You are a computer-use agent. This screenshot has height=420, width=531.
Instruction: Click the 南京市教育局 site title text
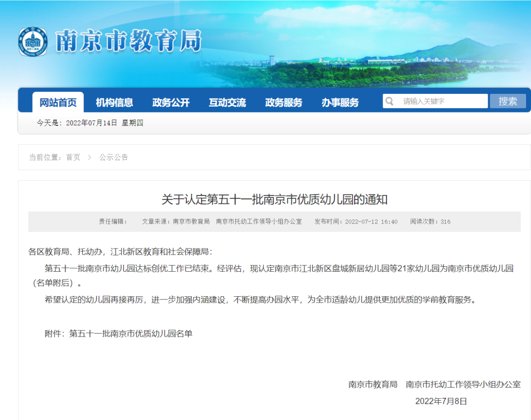click(129, 41)
